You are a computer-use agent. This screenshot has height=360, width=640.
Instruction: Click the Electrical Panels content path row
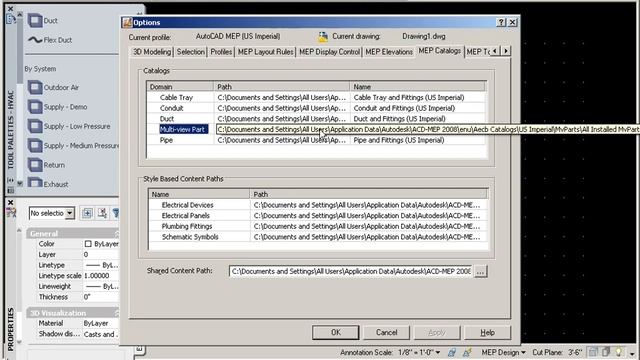(318, 216)
